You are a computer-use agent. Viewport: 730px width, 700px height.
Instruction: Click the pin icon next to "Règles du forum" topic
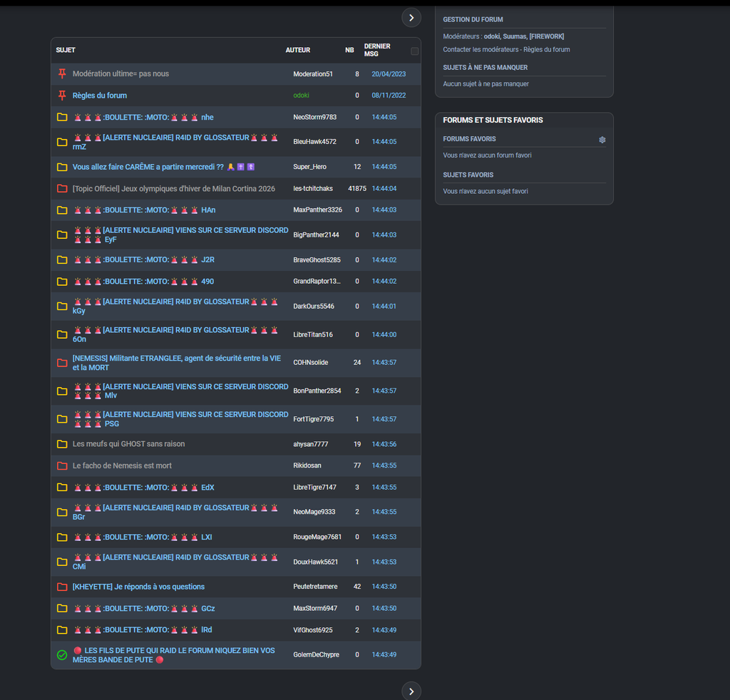(62, 96)
